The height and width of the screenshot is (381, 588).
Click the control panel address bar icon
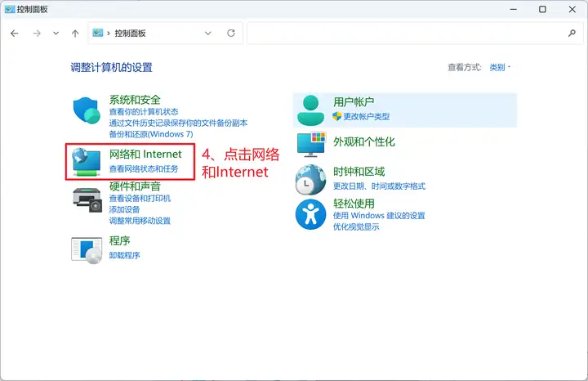click(98, 33)
